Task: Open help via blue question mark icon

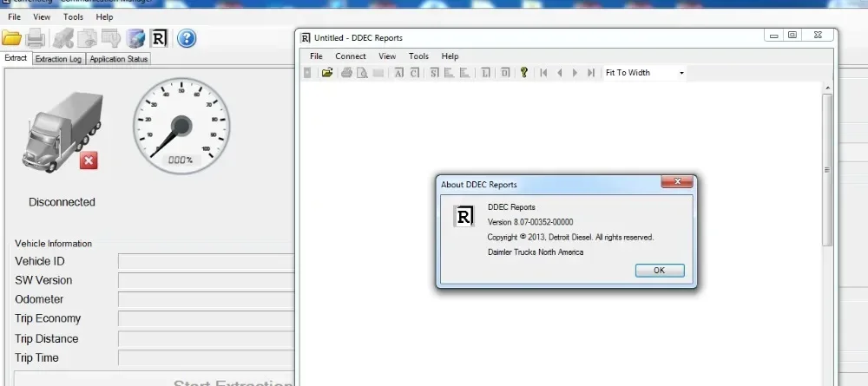Action: [187, 38]
